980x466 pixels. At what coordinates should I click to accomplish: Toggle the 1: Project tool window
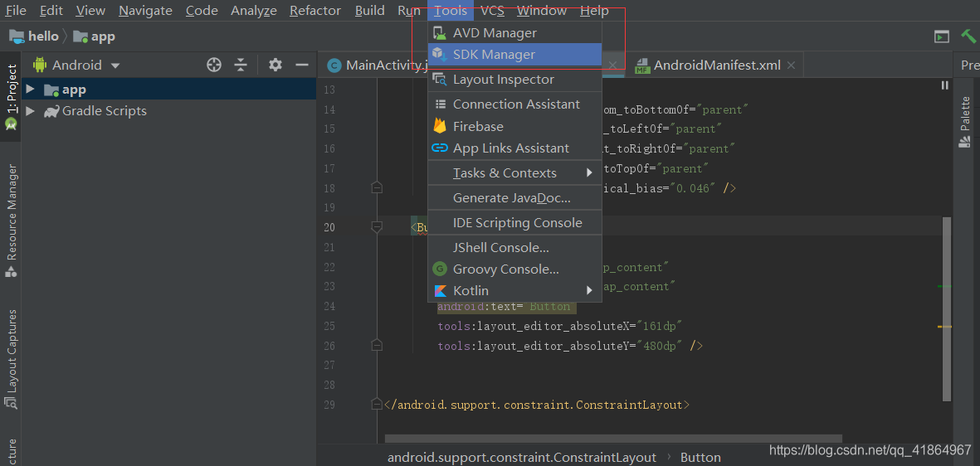click(x=11, y=96)
